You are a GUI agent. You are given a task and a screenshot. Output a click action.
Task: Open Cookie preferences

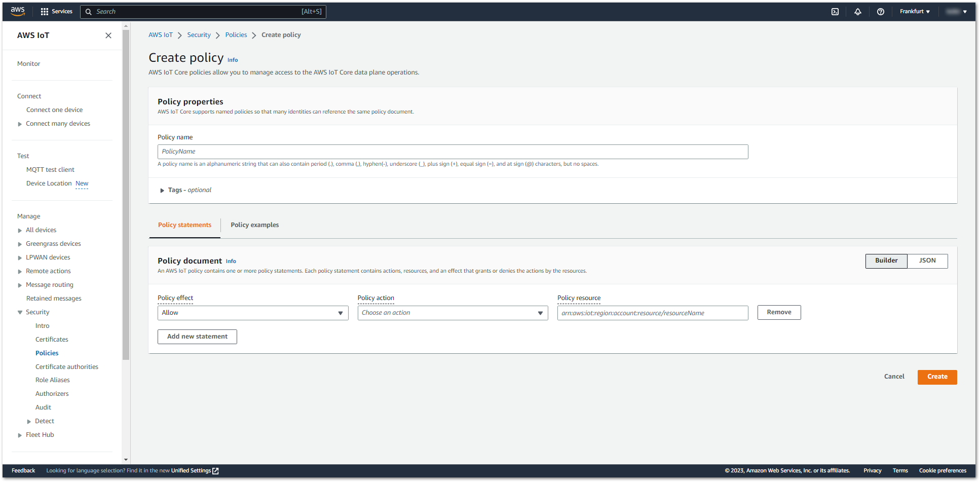(x=943, y=471)
